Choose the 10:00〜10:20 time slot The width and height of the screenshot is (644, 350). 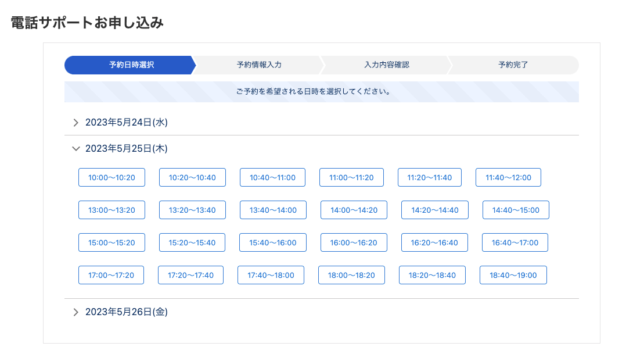point(111,178)
